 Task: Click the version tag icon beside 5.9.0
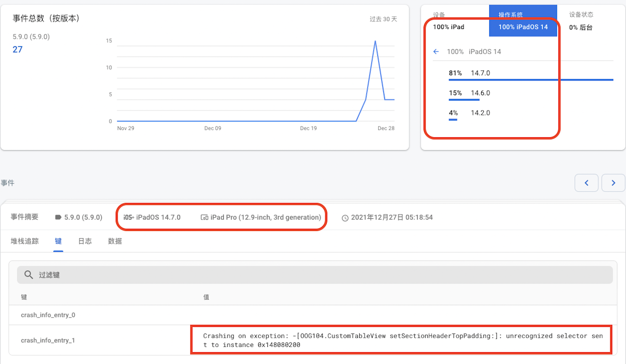coord(58,217)
